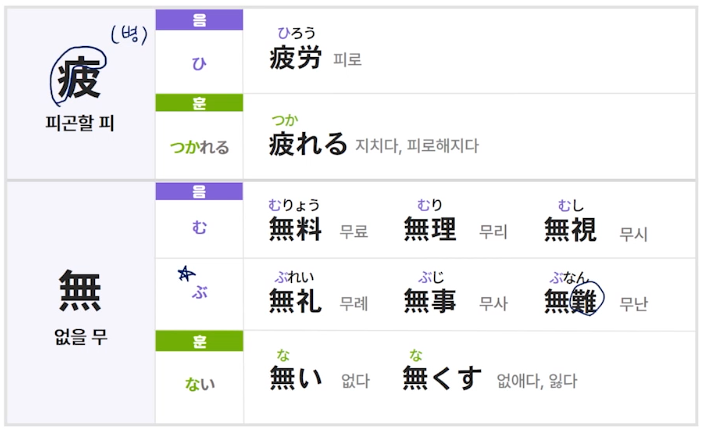Click the handwritten (병) annotation
Image resolution: width=701 pixels, height=430 pixels.
tap(130, 35)
